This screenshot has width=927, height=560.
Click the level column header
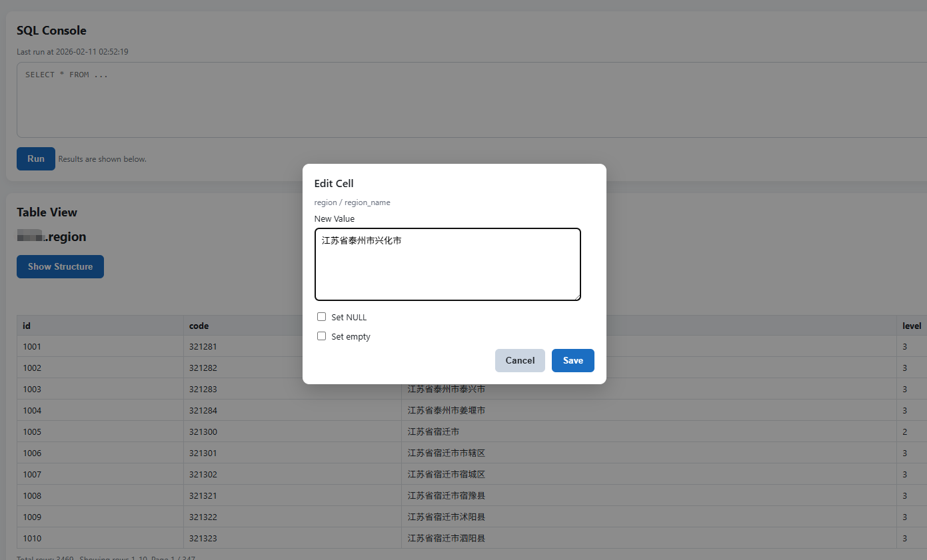tap(911, 326)
